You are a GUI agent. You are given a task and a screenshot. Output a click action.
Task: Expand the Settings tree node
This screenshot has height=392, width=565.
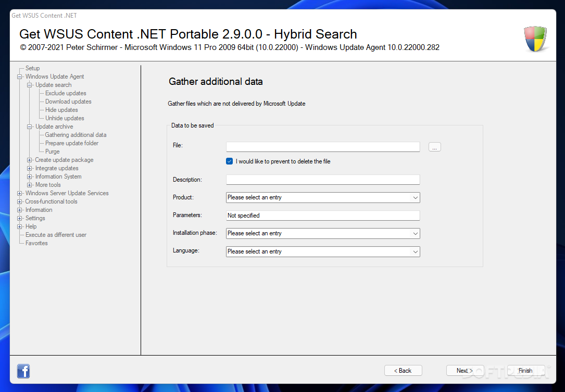click(19, 218)
